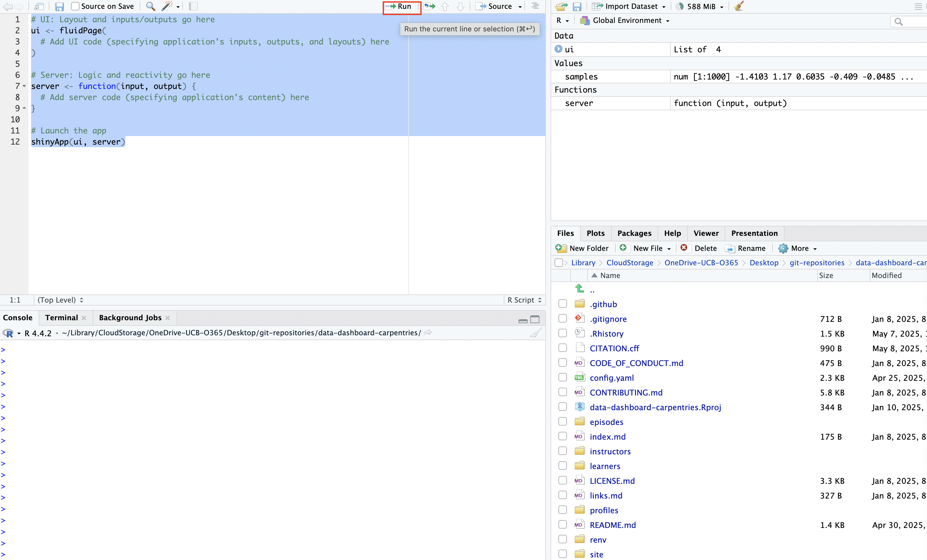Open the R language selector dropdown

[562, 21]
